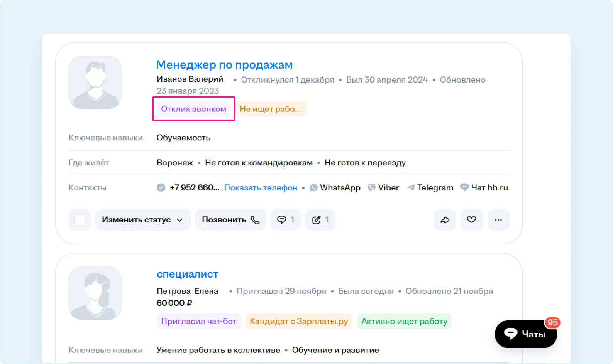Click Показать телефон link
613x364 pixels.
(261, 188)
